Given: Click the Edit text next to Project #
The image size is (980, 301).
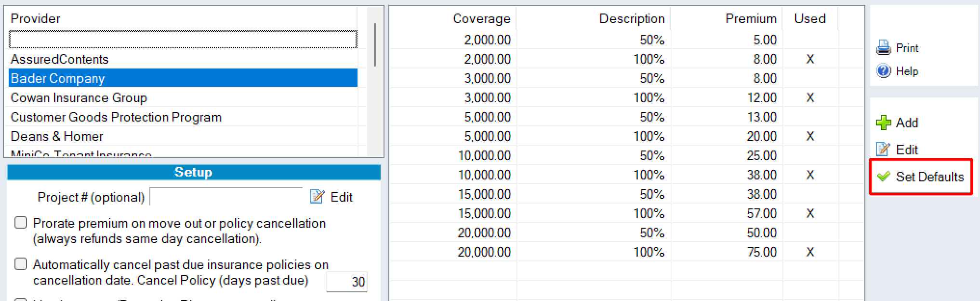Looking at the screenshot, I should (x=341, y=197).
